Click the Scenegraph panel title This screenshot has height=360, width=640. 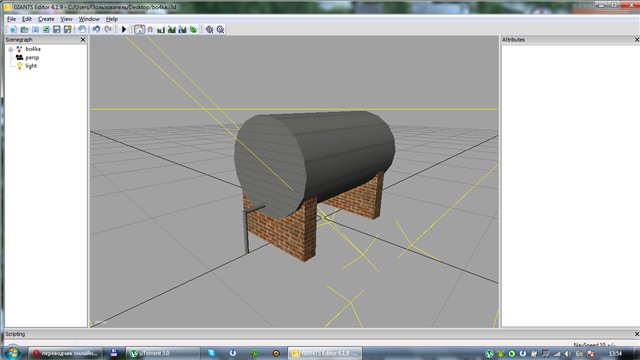coord(19,40)
